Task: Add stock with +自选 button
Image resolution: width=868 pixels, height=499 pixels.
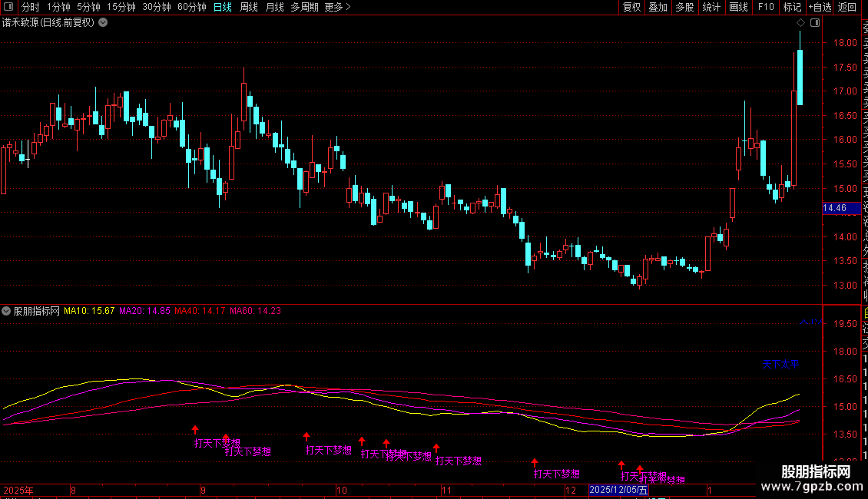Action: click(x=820, y=7)
